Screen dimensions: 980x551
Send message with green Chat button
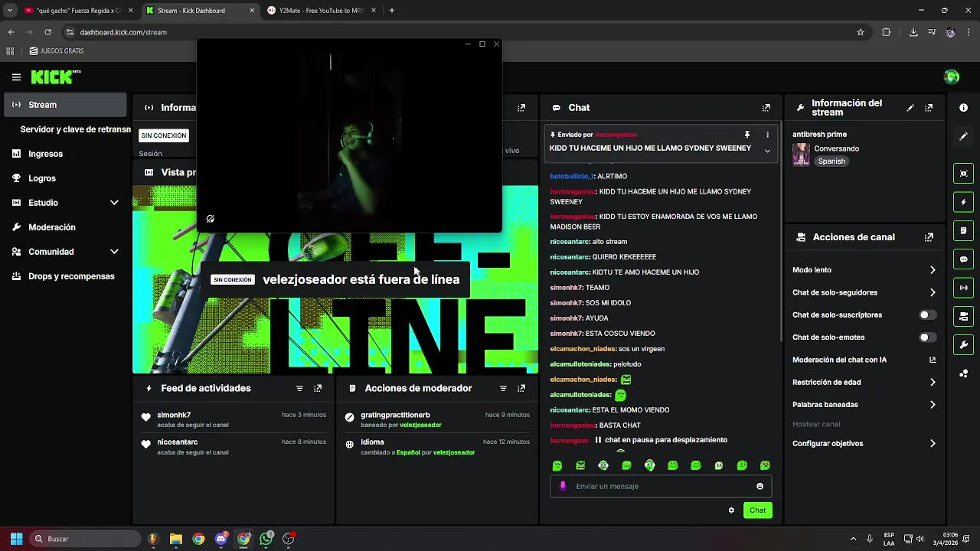[757, 510]
